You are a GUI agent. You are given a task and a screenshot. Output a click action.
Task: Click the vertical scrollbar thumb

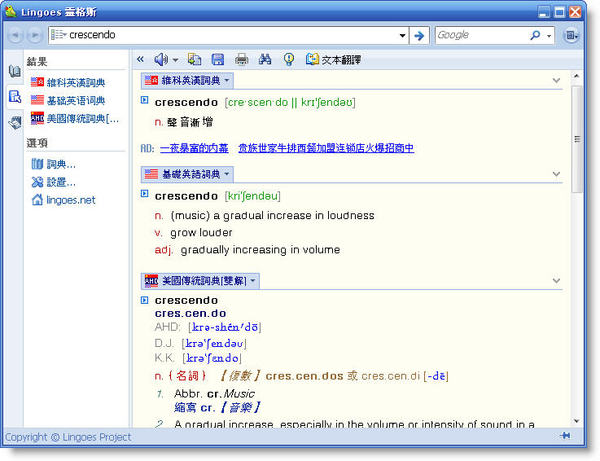(577, 139)
